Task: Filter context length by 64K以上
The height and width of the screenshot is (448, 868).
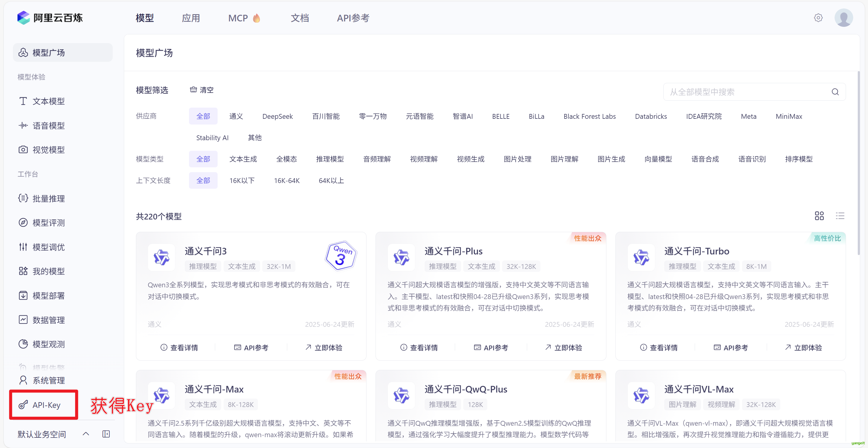Action: (x=331, y=180)
